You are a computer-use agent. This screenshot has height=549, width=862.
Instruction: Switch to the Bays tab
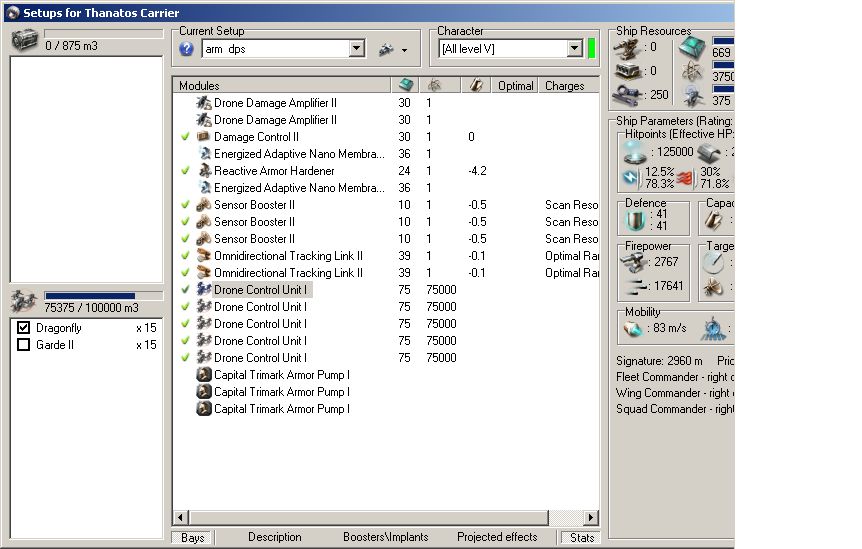[192, 537]
